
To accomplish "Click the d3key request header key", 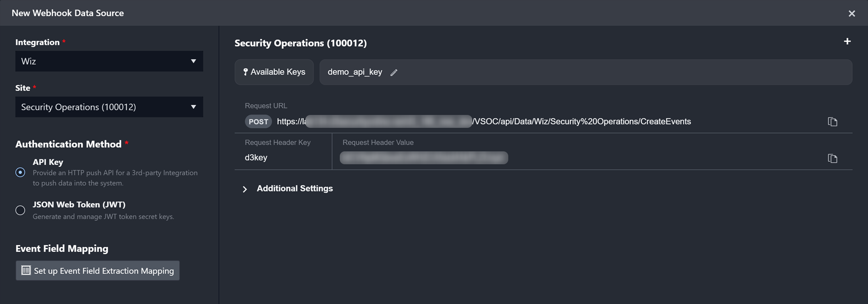I will tap(256, 157).
